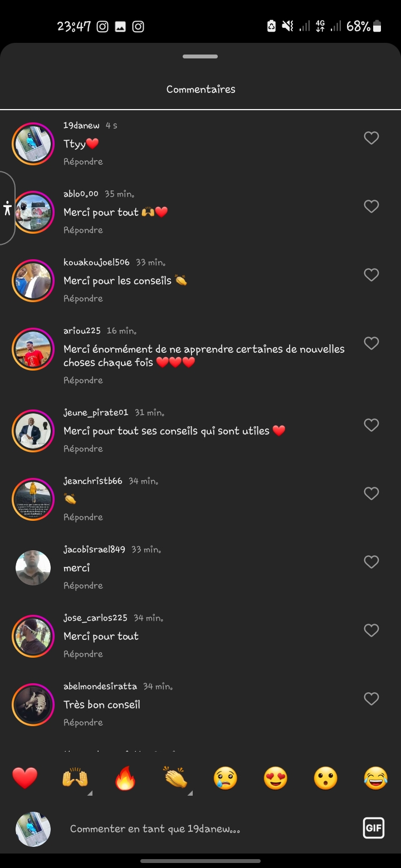The height and width of the screenshot is (868, 401).
Task: Like abelmondesiratta's 'Très bon conseil' comment
Action: pyautogui.click(x=371, y=699)
